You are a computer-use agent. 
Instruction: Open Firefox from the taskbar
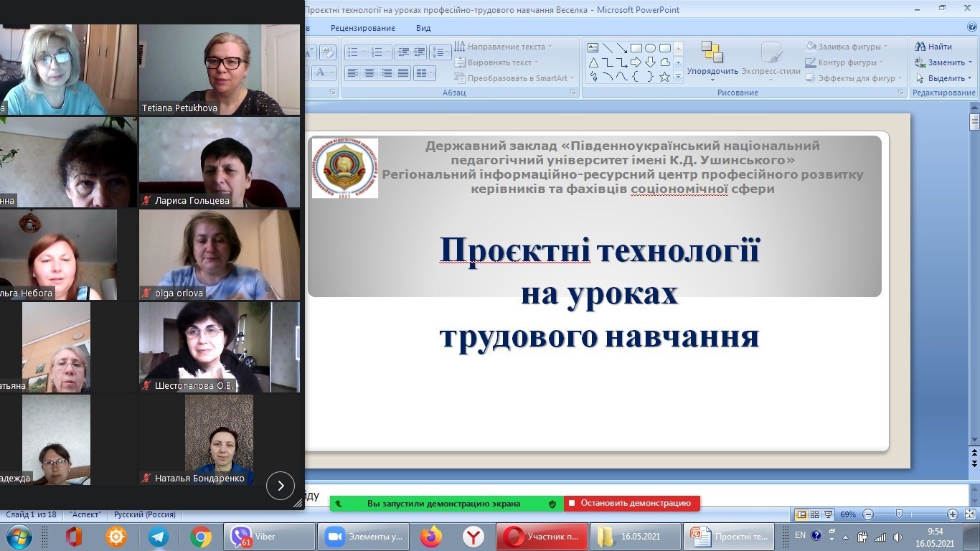point(431,537)
